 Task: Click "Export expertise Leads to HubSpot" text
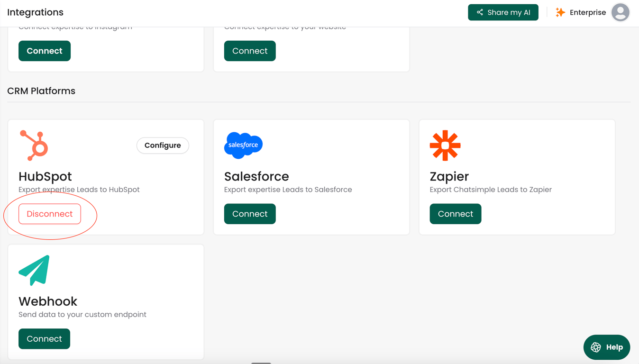[x=79, y=190]
